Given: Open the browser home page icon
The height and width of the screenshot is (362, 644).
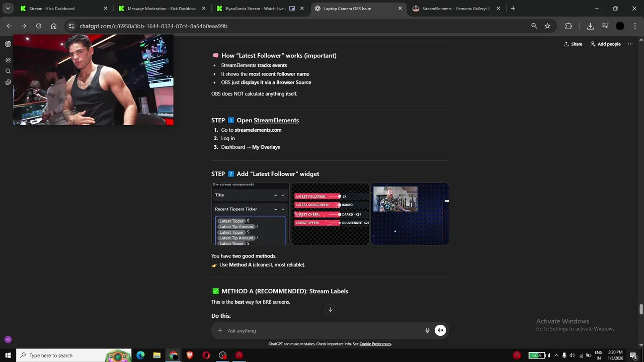Looking at the screenshot, I should [54, 26].
